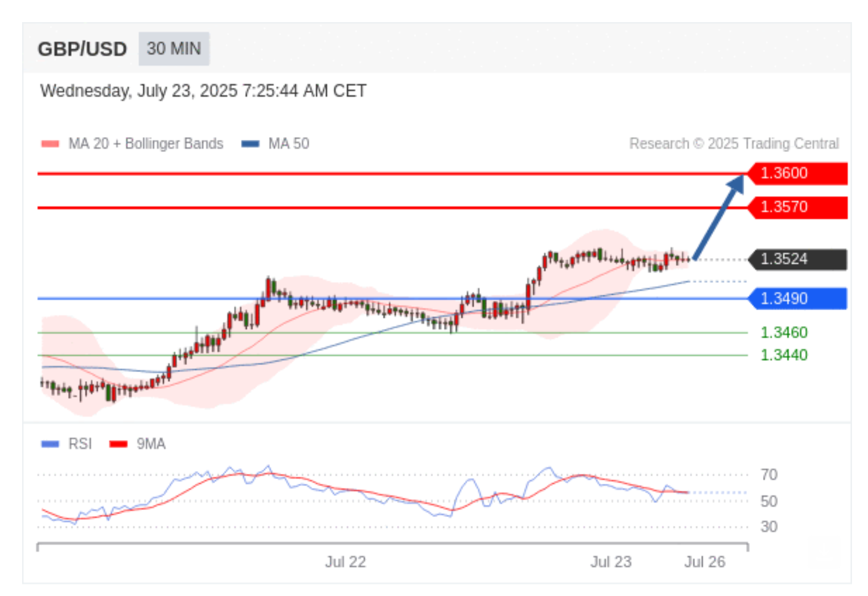Click the 1.3570 red resistance label
Screen dimensions: 868x596
pyautogui.click(x=797, y=207)
